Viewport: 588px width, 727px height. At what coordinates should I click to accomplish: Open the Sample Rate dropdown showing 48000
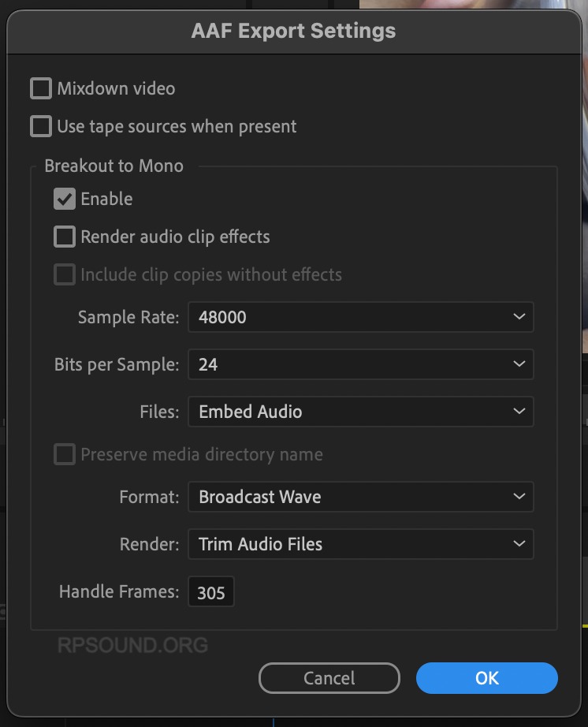[x=360, y=317]
